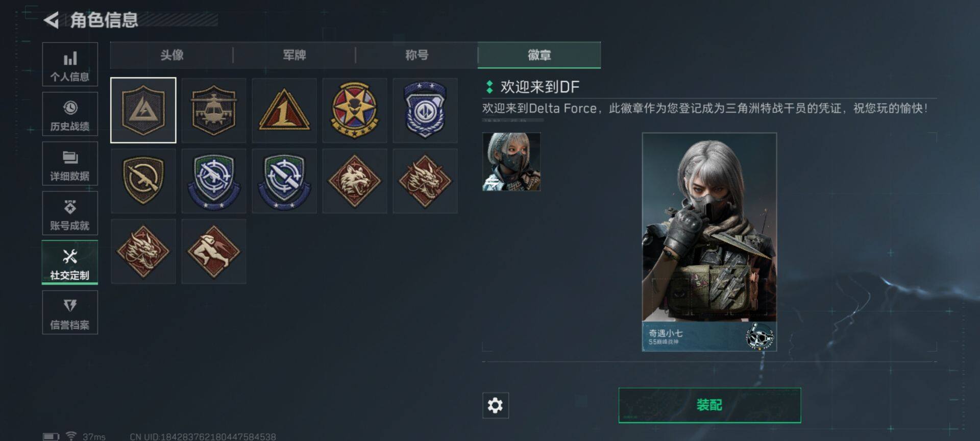Choose the red triangle number 1 badge

pos(284,110)
